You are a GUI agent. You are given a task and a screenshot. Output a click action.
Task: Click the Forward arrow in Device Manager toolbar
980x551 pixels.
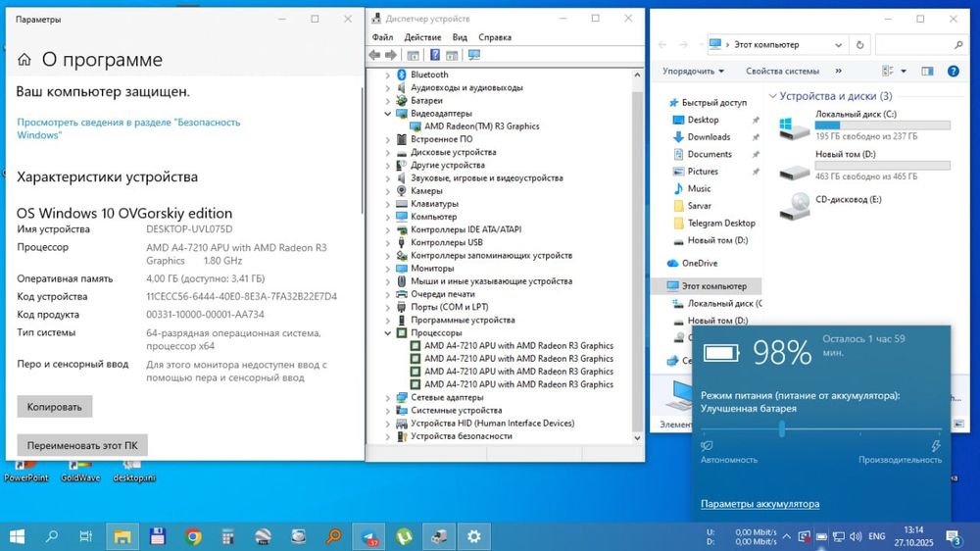tap(391, 55)
